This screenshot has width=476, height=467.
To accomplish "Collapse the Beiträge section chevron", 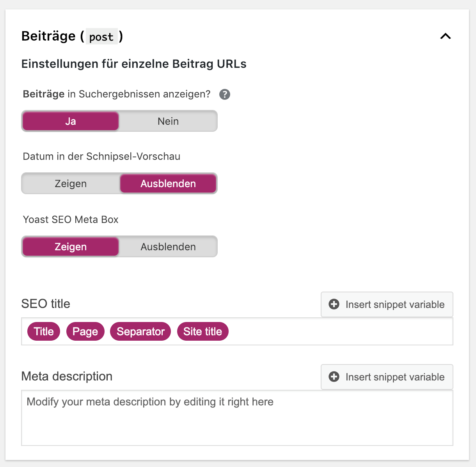I will [446, 36].
